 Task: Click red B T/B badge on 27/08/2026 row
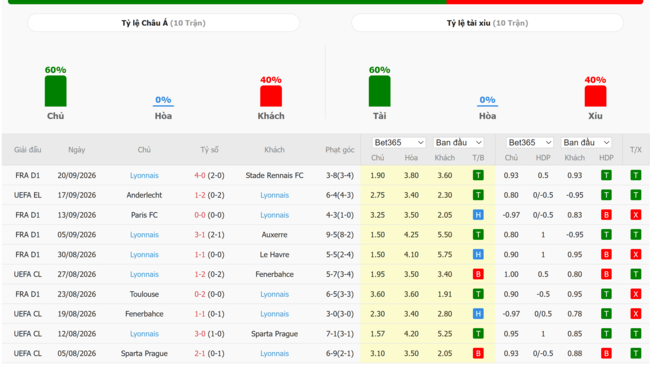478,274
